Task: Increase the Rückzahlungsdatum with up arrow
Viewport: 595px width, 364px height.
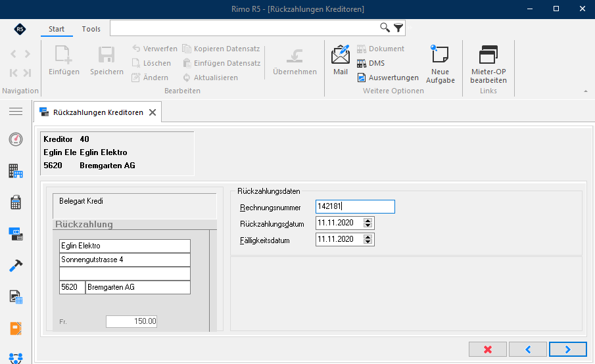Action: click(368, 221)
